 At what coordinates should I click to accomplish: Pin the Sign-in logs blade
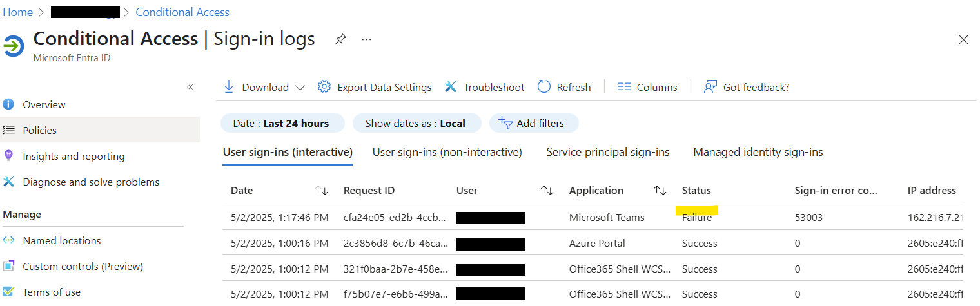340,39
